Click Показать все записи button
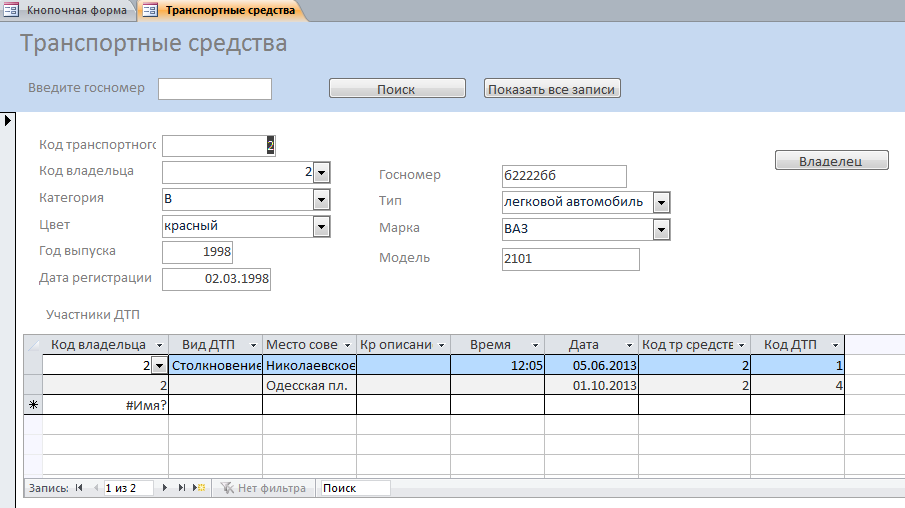 pos(552,88)
